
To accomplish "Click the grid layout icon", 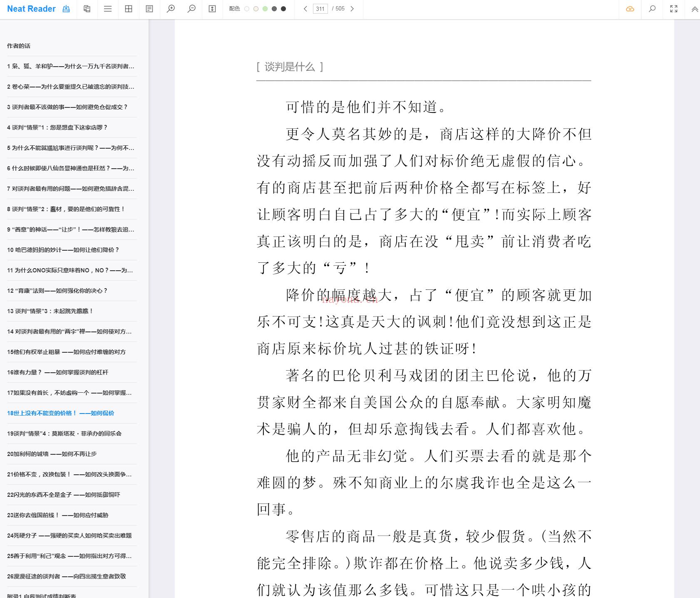I will click(129, 9).
